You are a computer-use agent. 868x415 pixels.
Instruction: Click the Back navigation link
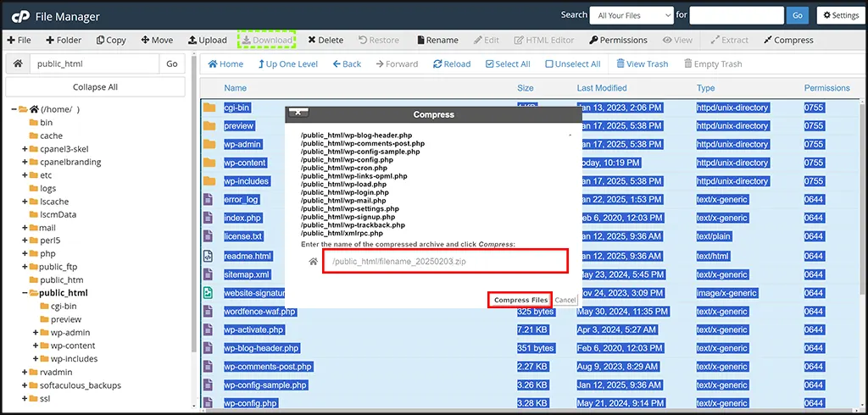click(347, 64)
